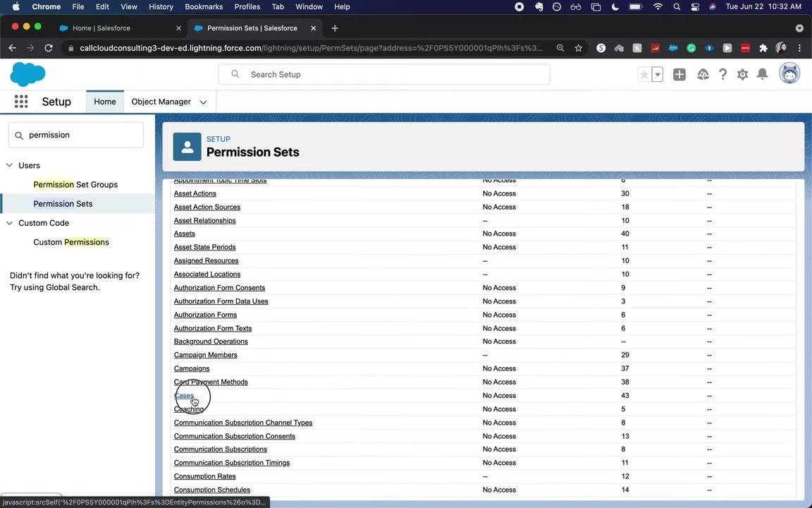The height and width of the screenshot is (508, 812).
Task: Open the Bookmarks menu
Action: pos(204,7)
